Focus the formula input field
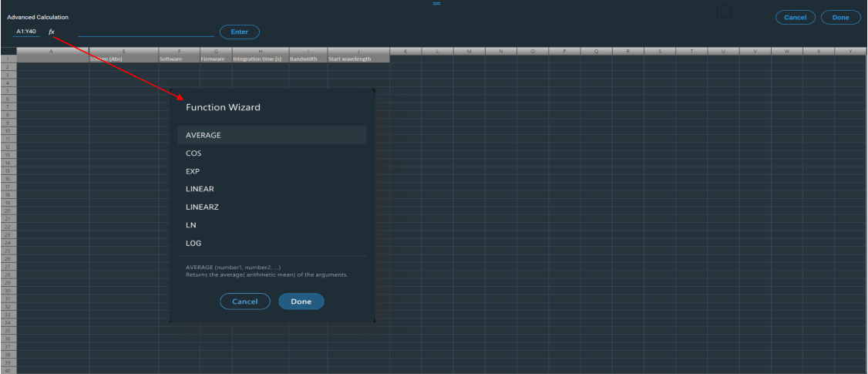This screenshot has width=868, height=374. pyautogui.click(x=146, y=32)
